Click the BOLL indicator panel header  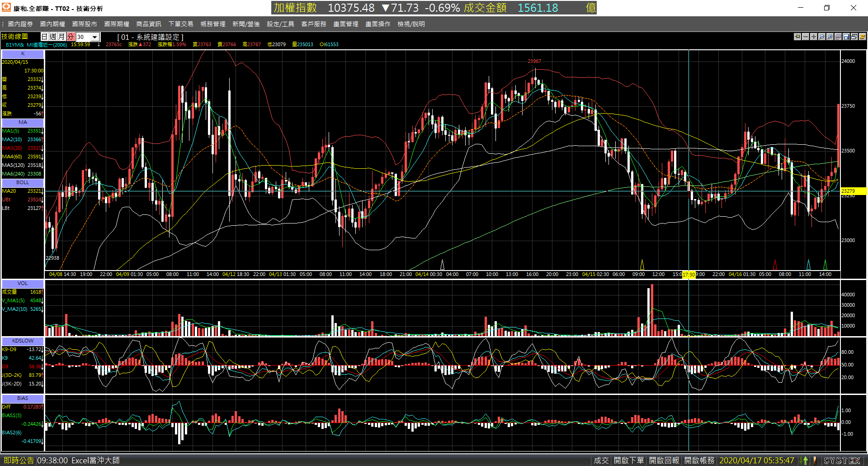(x=23, y=183)
